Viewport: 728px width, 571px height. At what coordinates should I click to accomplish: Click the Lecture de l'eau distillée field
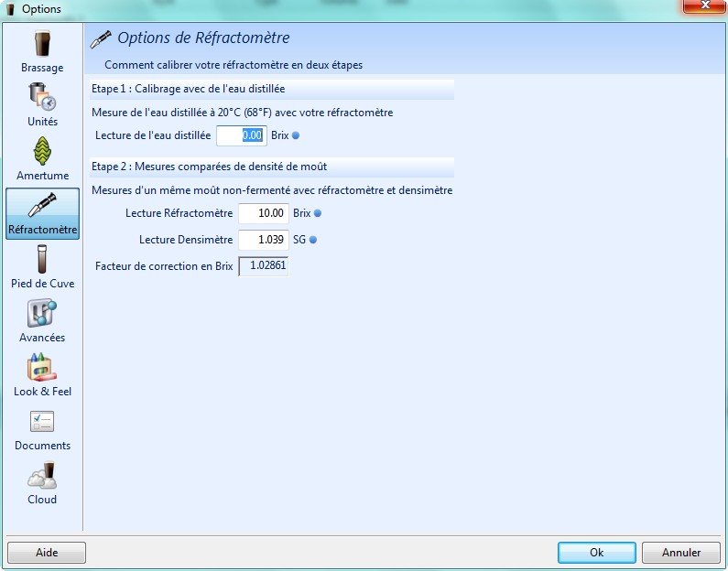click(242, 135)
